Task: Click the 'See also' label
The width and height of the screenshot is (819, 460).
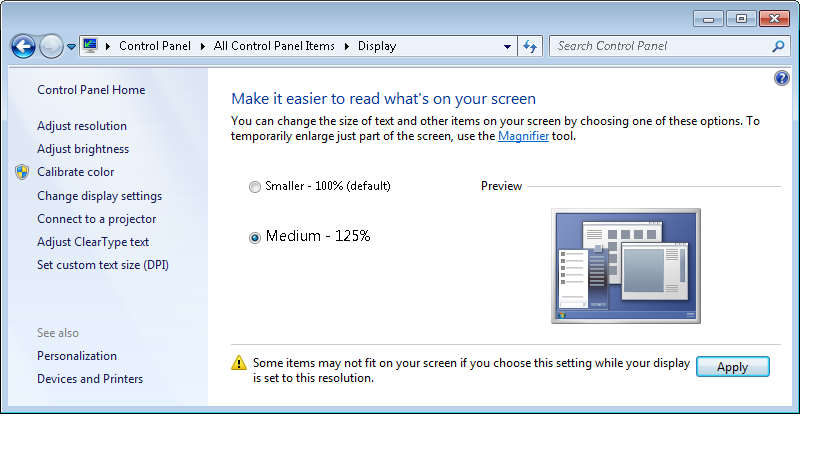Action: 57,333
